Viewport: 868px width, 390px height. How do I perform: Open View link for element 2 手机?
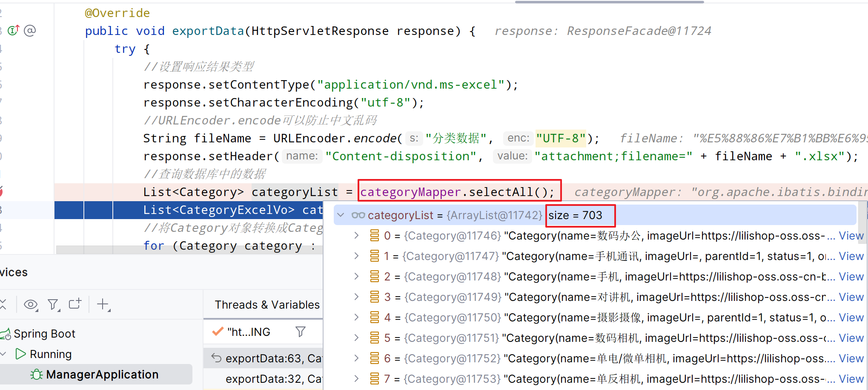pyautogui.click(x=851, y=277)
